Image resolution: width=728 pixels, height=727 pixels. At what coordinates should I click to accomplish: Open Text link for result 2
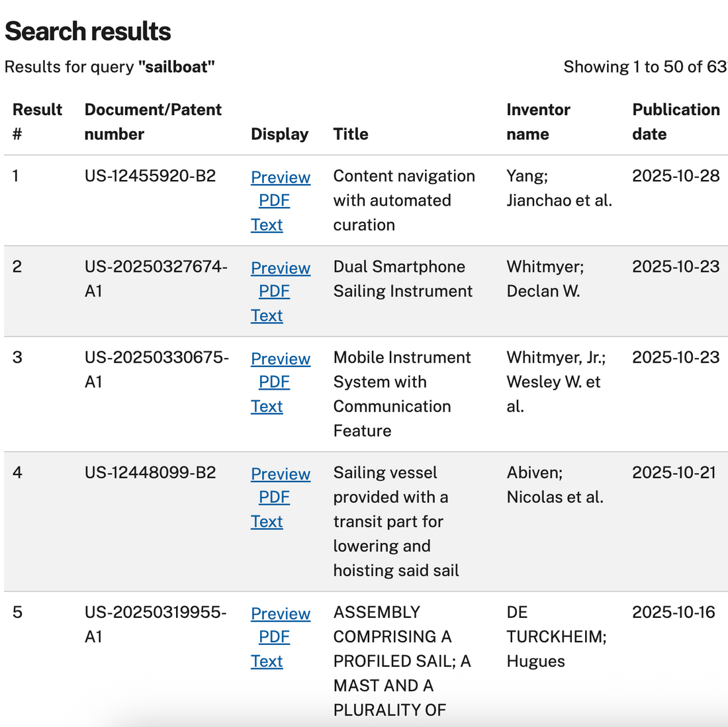(267, 316)
